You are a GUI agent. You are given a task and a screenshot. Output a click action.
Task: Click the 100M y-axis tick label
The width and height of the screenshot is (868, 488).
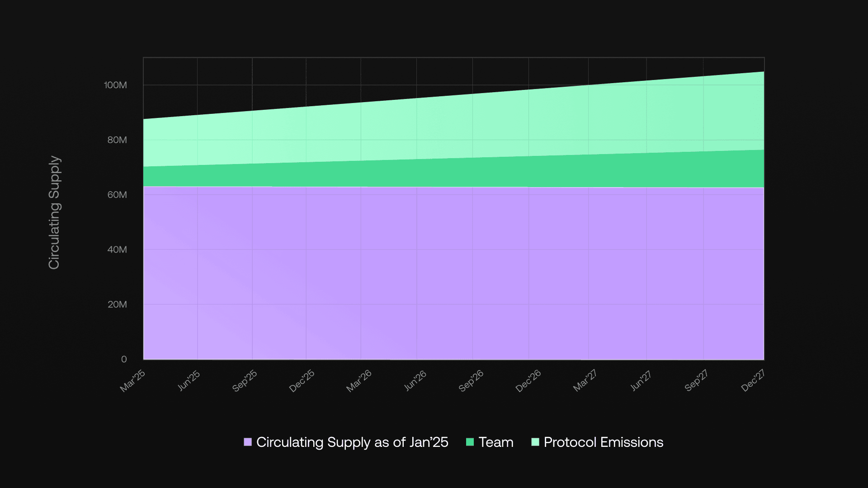[115, 85]
